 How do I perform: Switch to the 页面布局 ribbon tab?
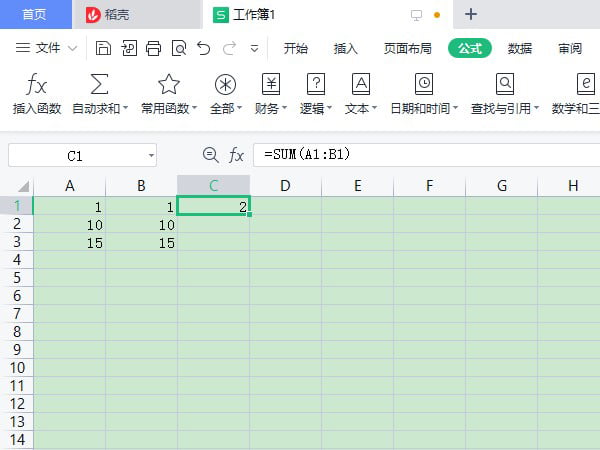tap(407, 48)
